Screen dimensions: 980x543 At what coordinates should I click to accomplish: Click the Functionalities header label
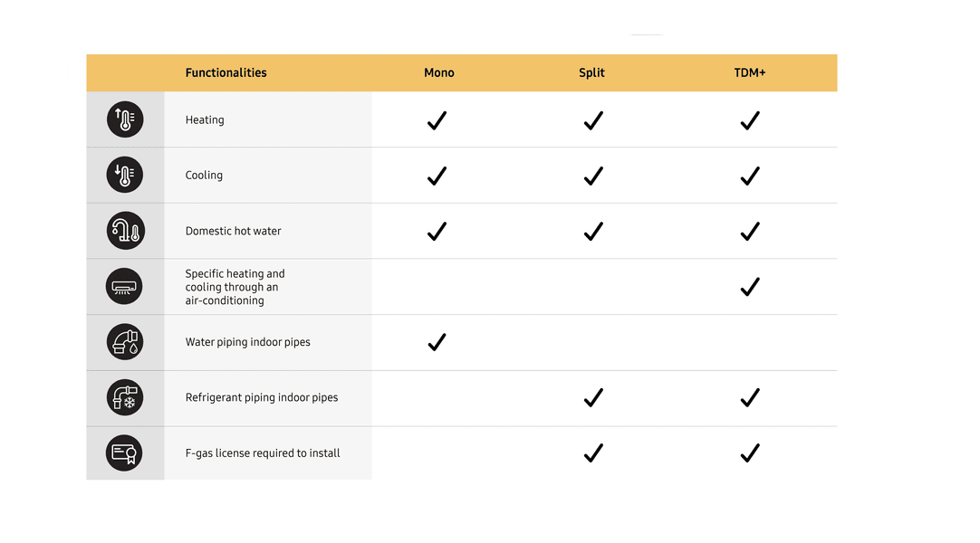(226, 72)
